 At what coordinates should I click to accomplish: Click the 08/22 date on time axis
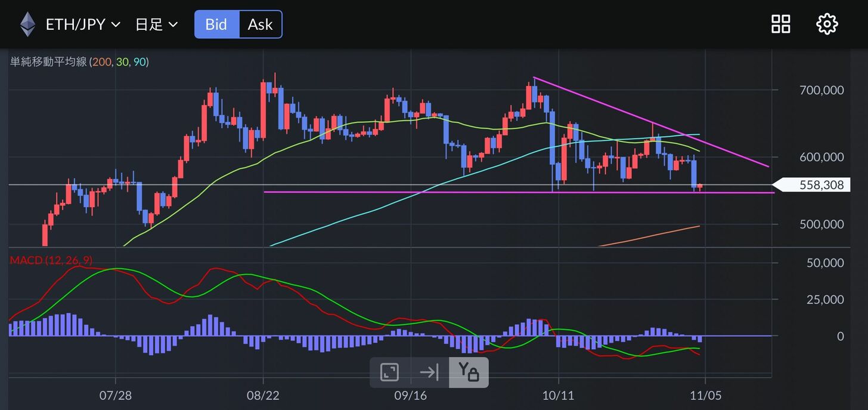(263, 395)
